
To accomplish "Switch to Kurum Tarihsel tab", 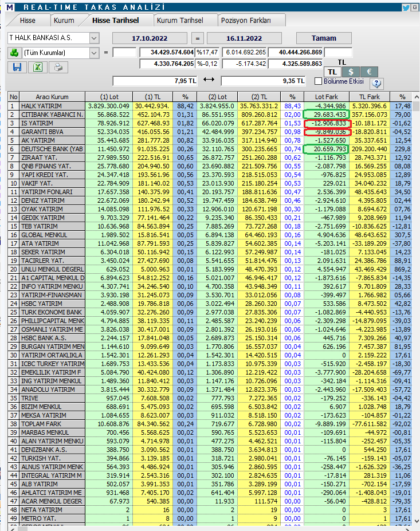I will point(180,20).
